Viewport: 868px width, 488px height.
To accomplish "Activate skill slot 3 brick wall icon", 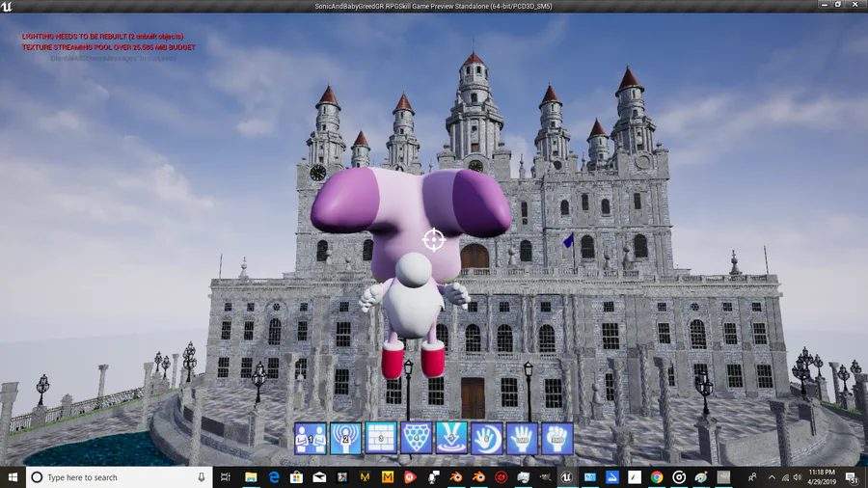I will click(381, 438).
